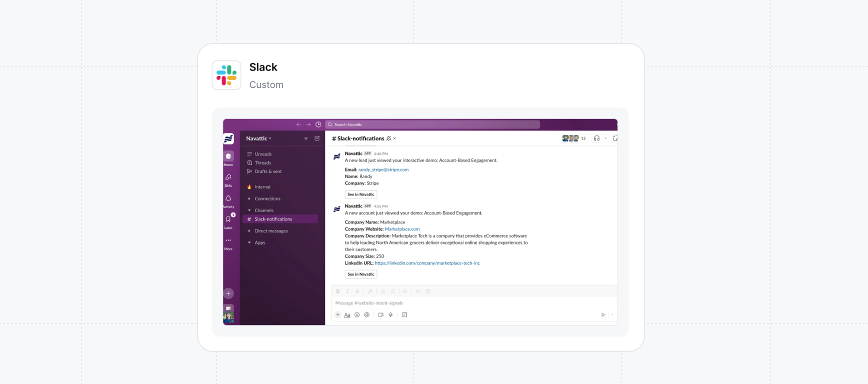Toggle ordered list formatting
868x384 pixels.
click(383, 291)
